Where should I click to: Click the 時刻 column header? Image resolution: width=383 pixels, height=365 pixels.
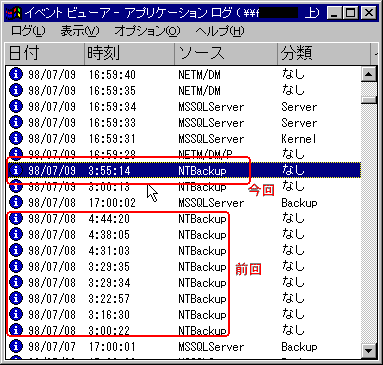click(130, 53)
